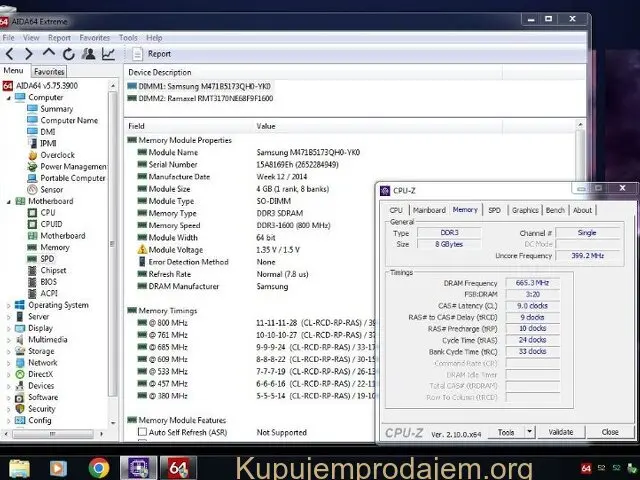
Task: Collapse the Computer tree node
Action: 8,98
